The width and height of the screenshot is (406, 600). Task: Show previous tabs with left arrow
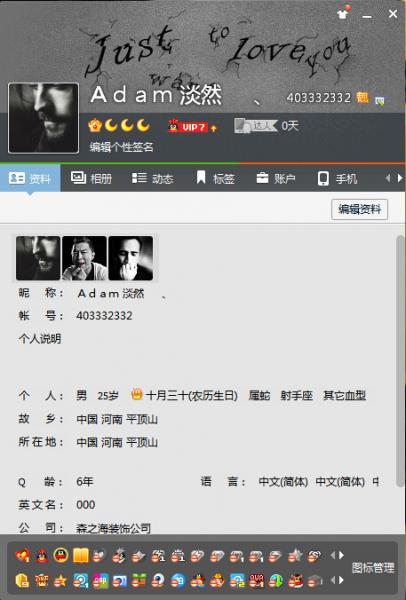click(x=388, y=178)
